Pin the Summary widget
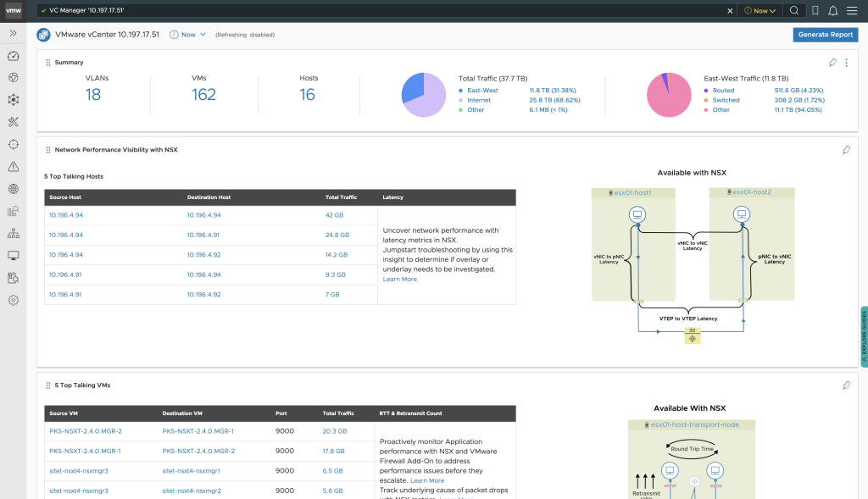 click(x=832, y=62)
